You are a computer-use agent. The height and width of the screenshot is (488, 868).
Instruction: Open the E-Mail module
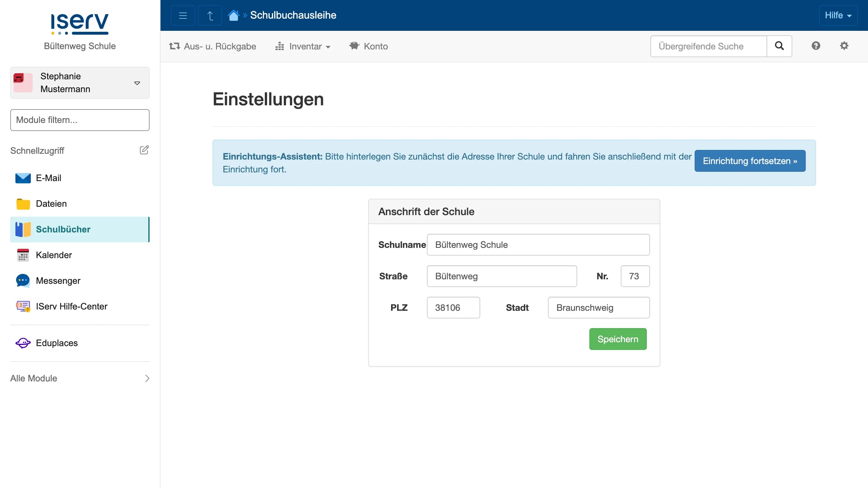(48, 178)
